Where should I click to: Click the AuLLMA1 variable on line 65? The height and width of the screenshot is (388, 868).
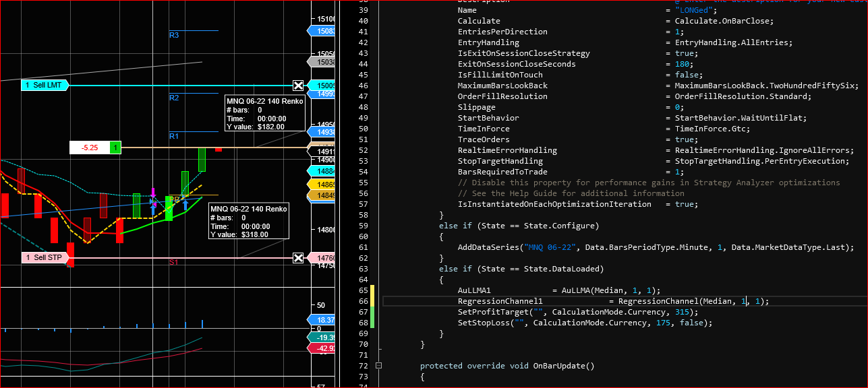click(474, 290)
